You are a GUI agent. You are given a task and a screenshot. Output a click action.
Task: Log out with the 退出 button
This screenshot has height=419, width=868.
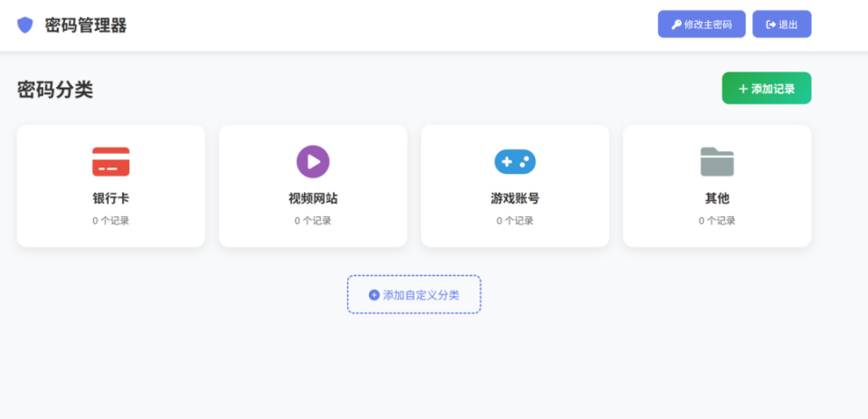point(781,24)
